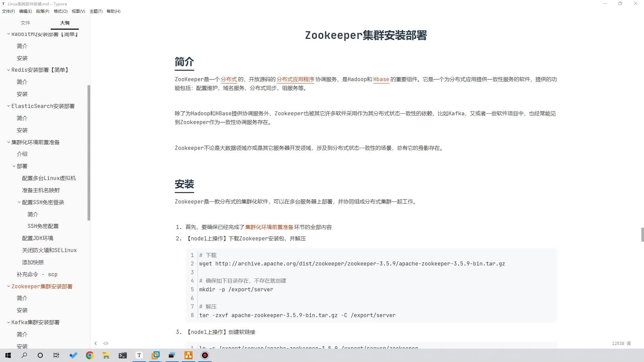Open File Explorer from taskbar
Image resolution: width=644 pixels, height=362 pixels.
[106, 355]
